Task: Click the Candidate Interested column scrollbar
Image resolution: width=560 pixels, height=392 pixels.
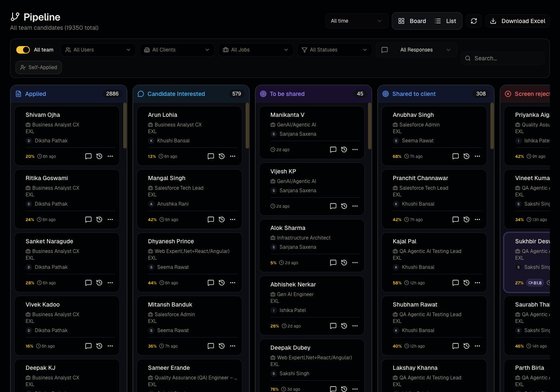Action: click(x=247, y=126)
